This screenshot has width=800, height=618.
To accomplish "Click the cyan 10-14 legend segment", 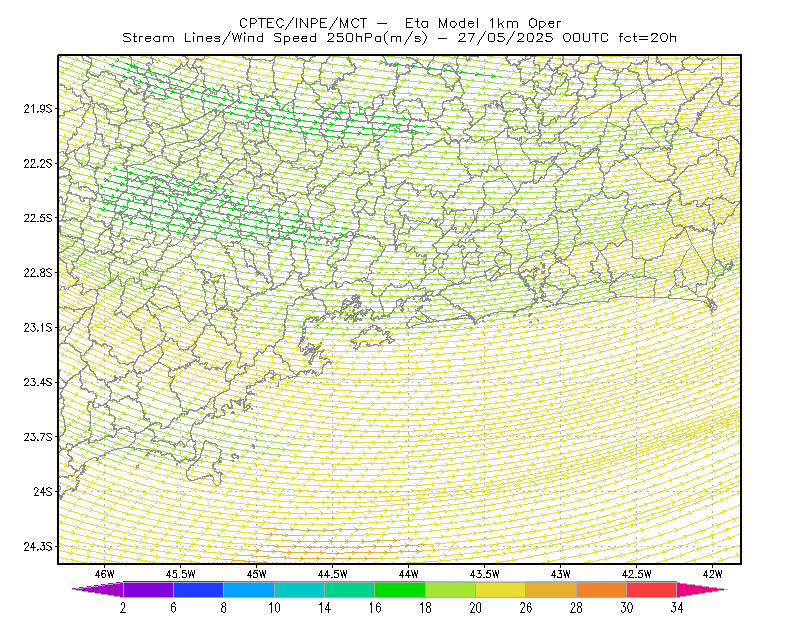I will coord(299,589).
